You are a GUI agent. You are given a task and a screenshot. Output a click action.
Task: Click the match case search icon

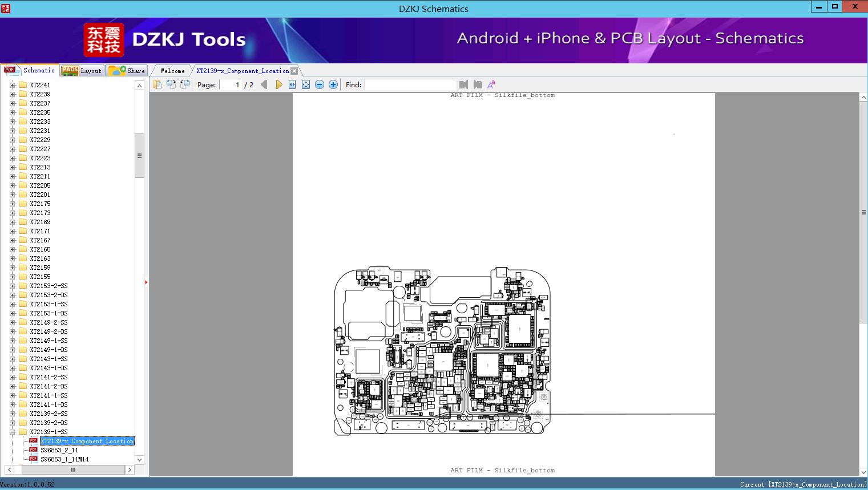tap(491, 84)
